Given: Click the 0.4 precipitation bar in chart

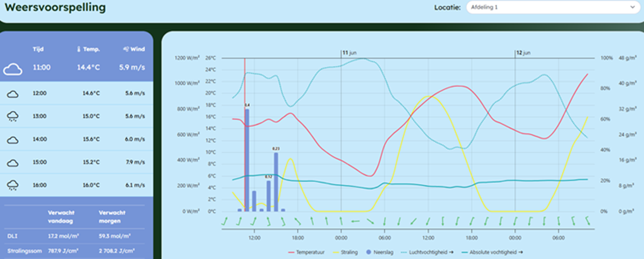Looking at the screenshot, I should click(x=247, y=160).
